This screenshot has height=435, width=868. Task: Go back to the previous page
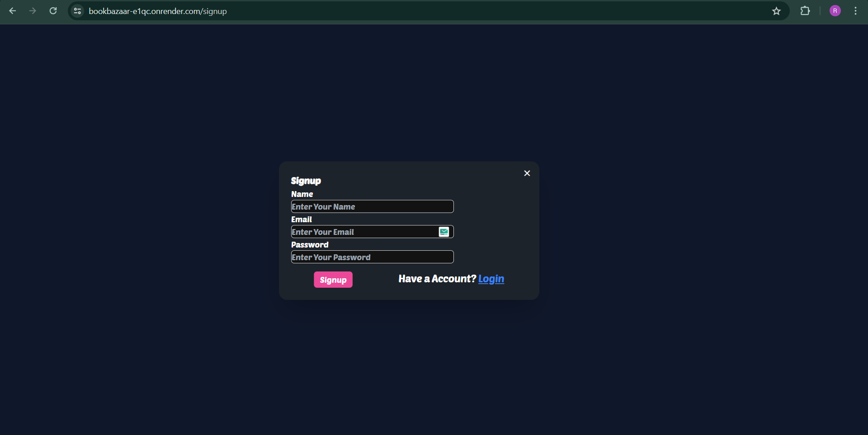point(13,11)
